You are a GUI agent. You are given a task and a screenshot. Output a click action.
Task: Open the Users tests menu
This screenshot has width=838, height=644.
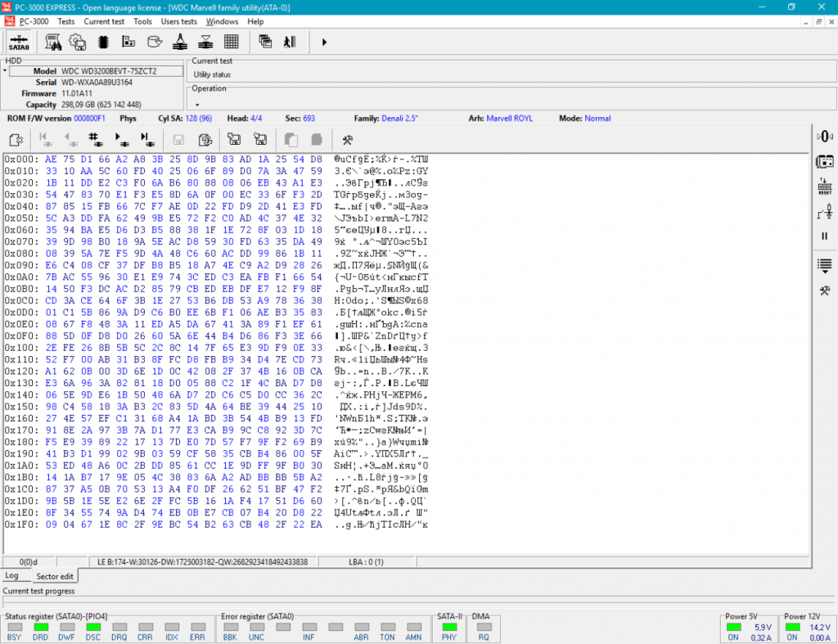click(178, 21)
